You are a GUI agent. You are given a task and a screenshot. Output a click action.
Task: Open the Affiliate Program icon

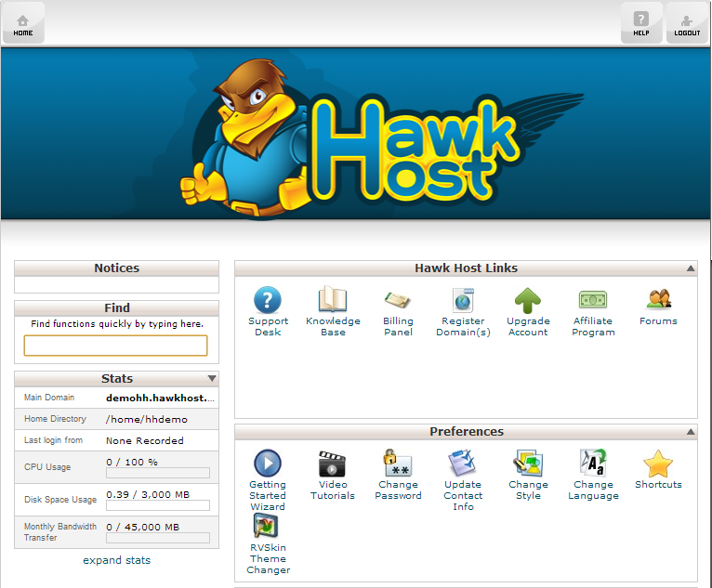(593, 300)
